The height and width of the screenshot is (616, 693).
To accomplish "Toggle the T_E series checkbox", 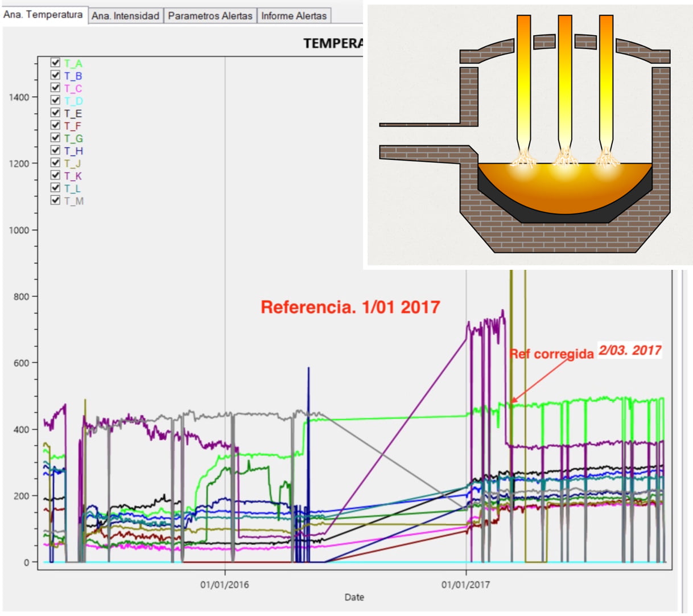I will point(55,113).
